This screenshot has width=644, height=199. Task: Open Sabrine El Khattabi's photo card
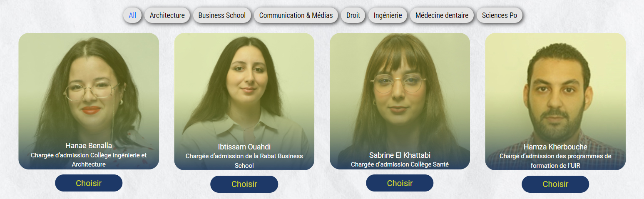(400, 101)
